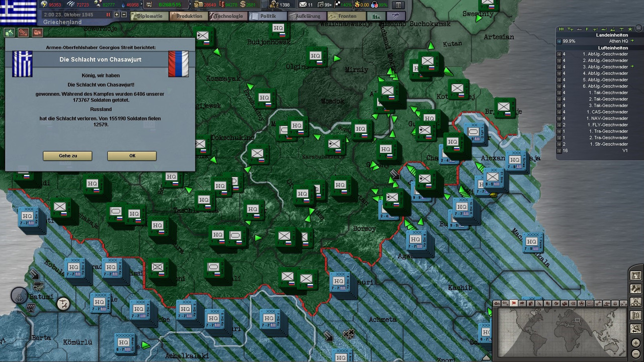Toggle the red pause button beside the date
This screenshot has height=362, width=644.
tap(108, 15)
